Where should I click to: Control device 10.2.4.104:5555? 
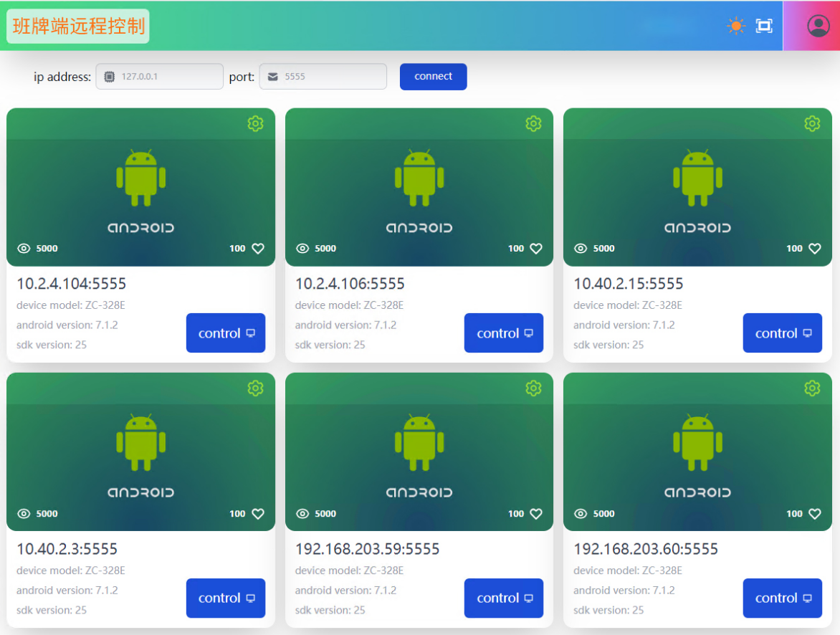[x=226, y=333]
